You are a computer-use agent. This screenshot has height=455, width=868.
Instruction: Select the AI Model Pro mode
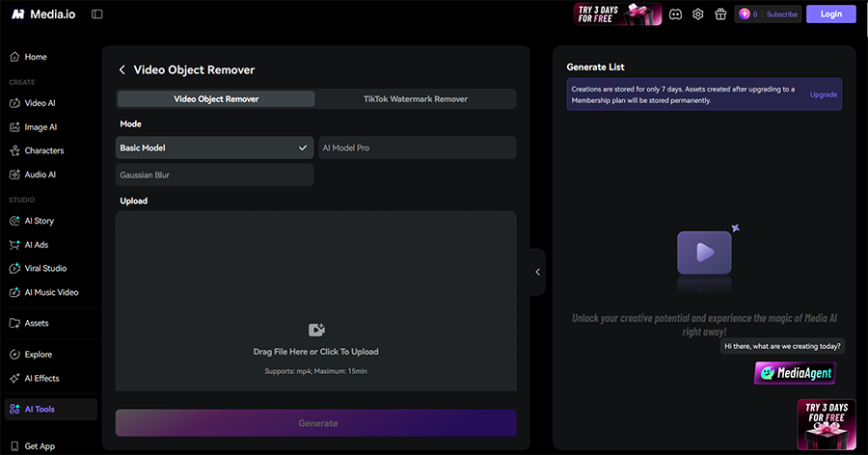(418, 147)
